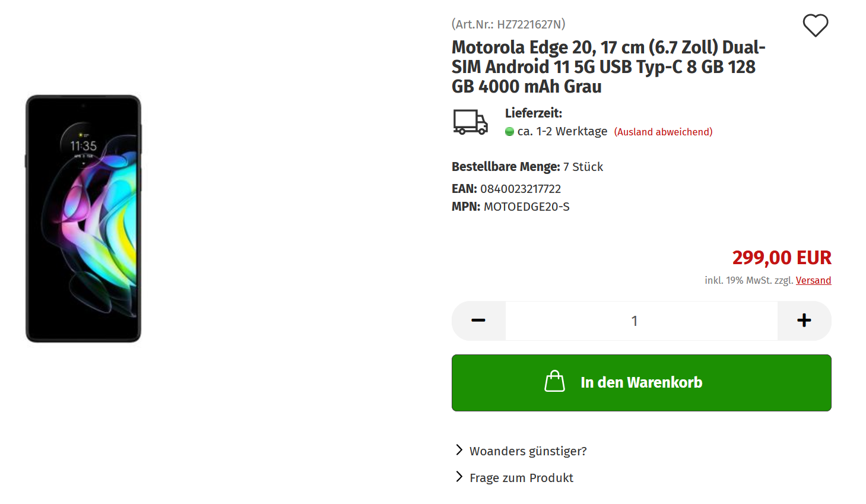This screenshot has height=504, width=866.
Task: Click the MPN value MOTOEDGE20-S
Action: (526, 207)
